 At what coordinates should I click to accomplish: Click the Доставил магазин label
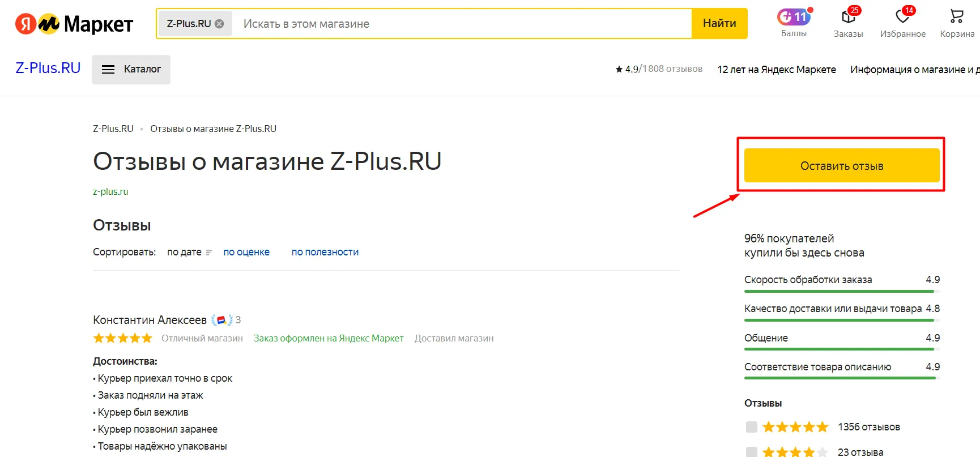pyautogui.click(x=454, y=338)
